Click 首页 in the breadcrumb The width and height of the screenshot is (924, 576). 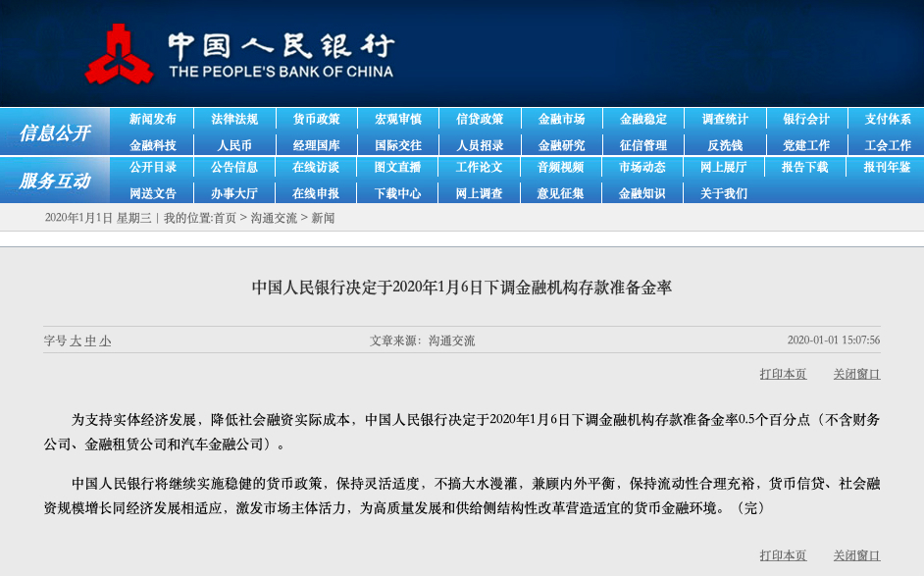[225, 218]
